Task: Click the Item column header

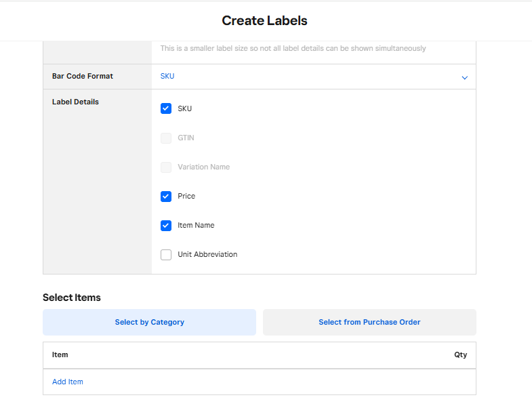Action: pos(60,355)
